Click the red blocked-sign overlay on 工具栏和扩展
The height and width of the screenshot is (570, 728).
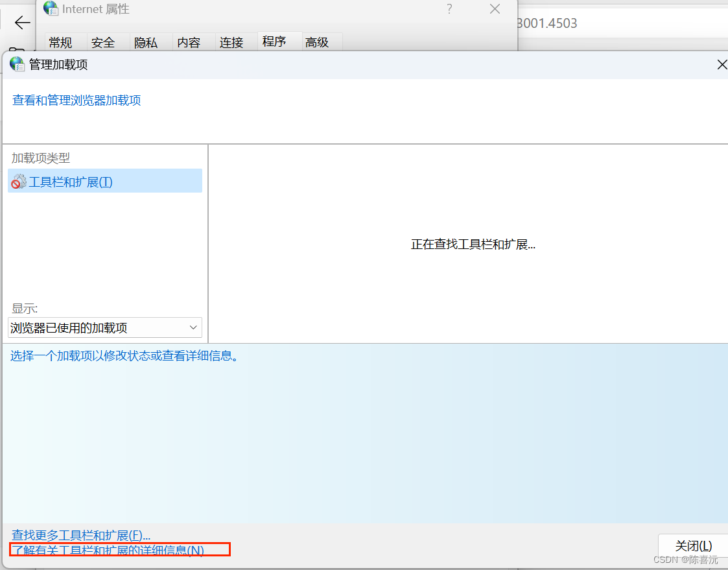click(16, 185)
